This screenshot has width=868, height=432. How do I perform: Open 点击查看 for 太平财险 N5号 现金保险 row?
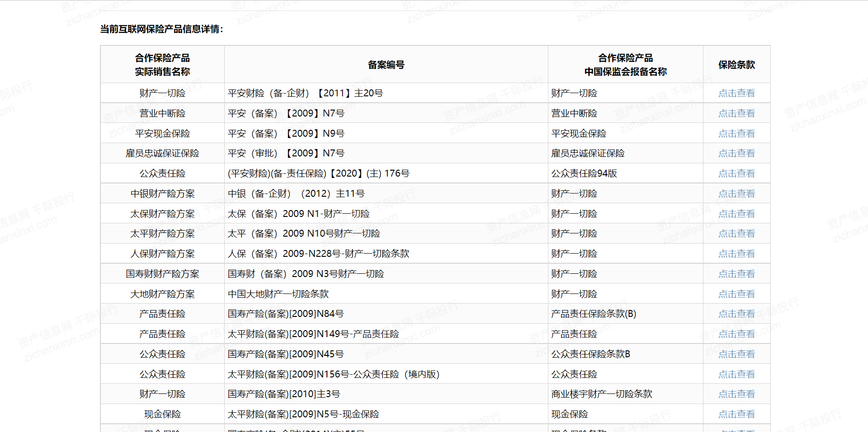[x=736, y=414]
